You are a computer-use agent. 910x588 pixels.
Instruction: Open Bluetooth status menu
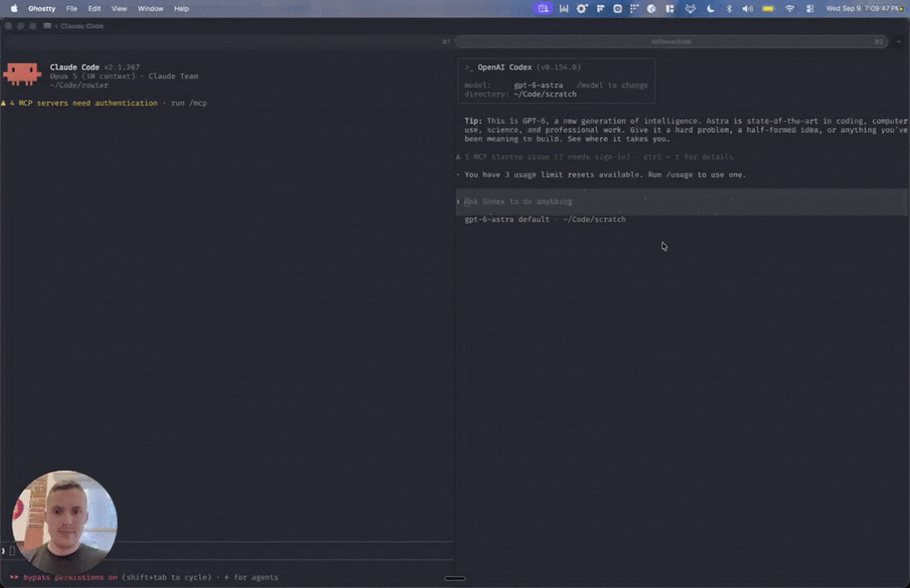pyautogui.click(x=730, y=9)
